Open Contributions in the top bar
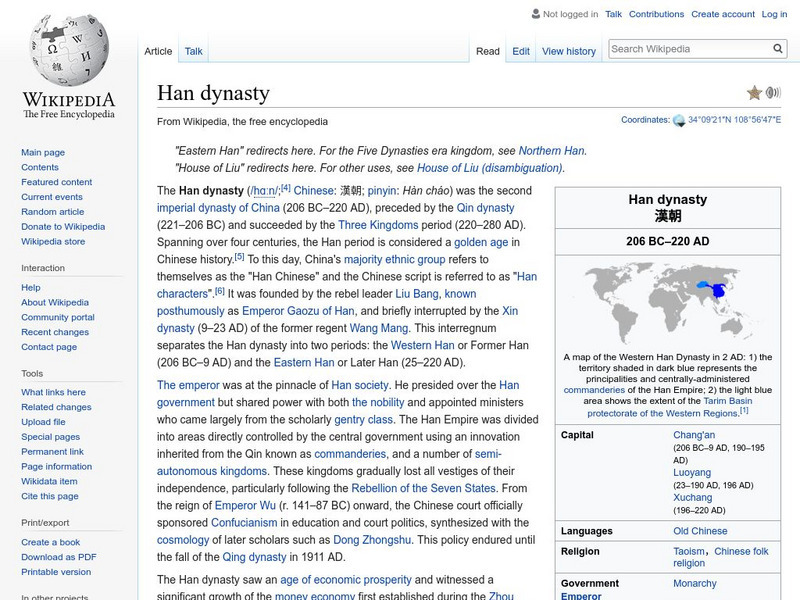This screenshot has width=800, height=600. [656, 14]
